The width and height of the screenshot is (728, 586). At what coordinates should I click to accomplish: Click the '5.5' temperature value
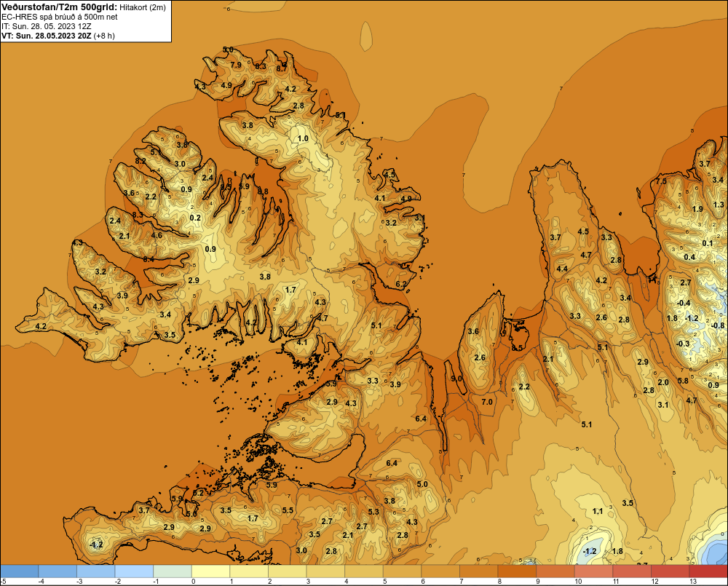288,510
